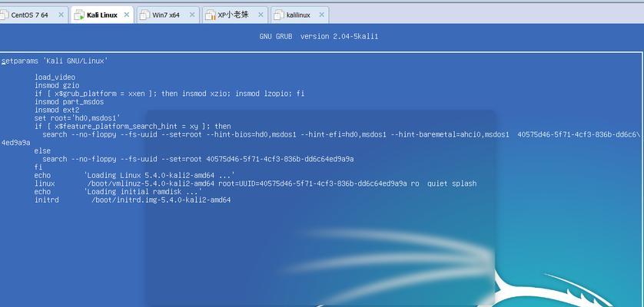This screenshot has height=307, width=644.
Task: Close the CentOS 7 64 tab
Action: [61, 15]
